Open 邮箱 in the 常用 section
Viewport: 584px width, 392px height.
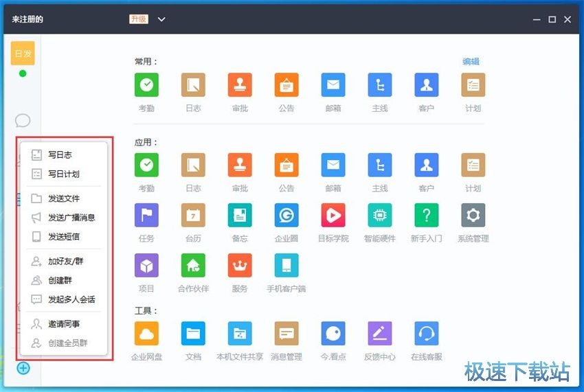click(x=333, y=85)
